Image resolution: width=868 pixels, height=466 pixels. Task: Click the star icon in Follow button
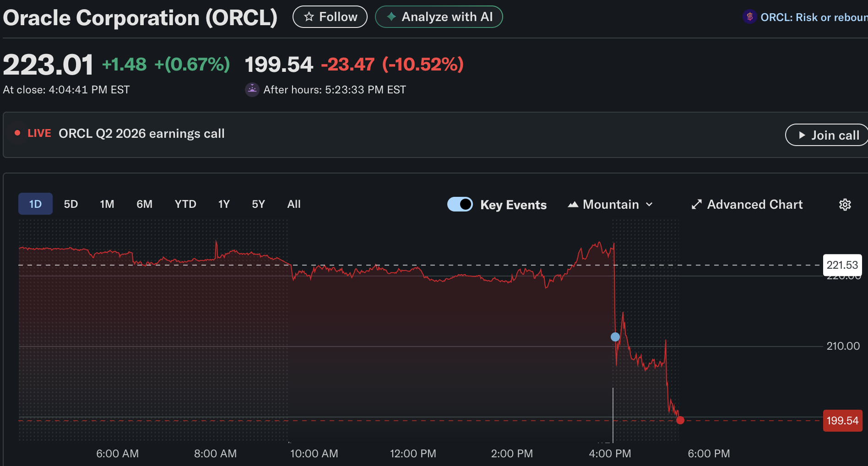click(x=309, y=17)
